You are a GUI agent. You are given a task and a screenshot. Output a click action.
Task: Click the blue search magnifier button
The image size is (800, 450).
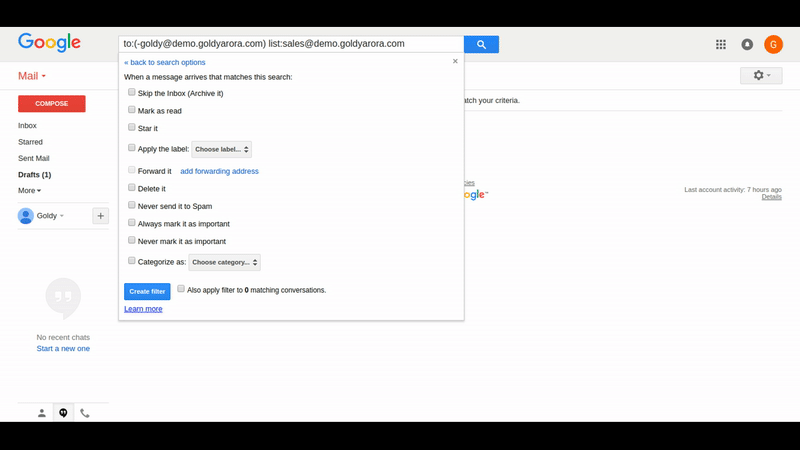(x=481, y=44)
